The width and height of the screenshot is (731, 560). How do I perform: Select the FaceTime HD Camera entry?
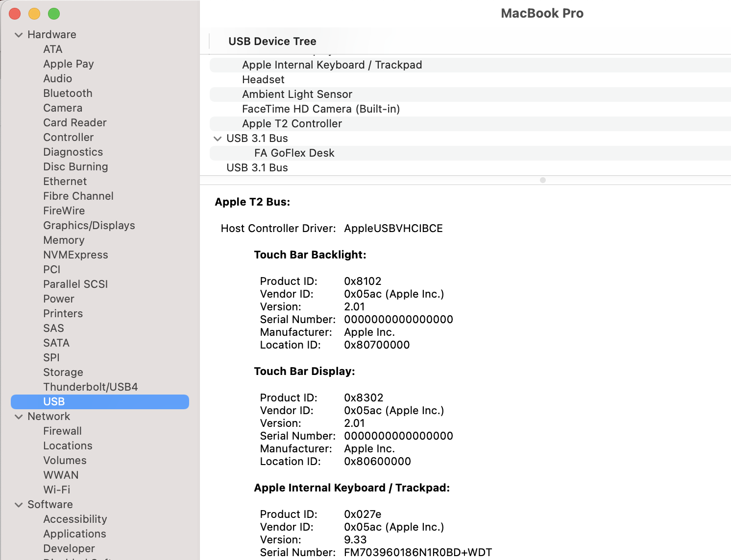click(x=320, y=109)
